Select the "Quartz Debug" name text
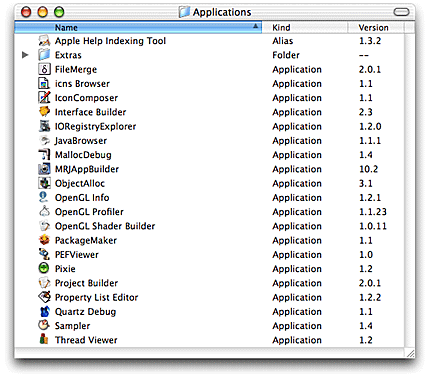The height and width of the screenshot is (377, 428). [85, 312]
